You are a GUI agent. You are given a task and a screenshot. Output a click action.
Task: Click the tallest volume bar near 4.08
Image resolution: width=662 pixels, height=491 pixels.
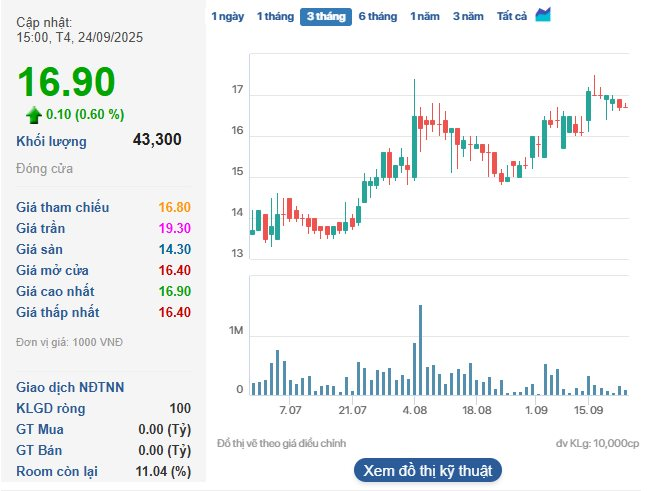point(420,349)
